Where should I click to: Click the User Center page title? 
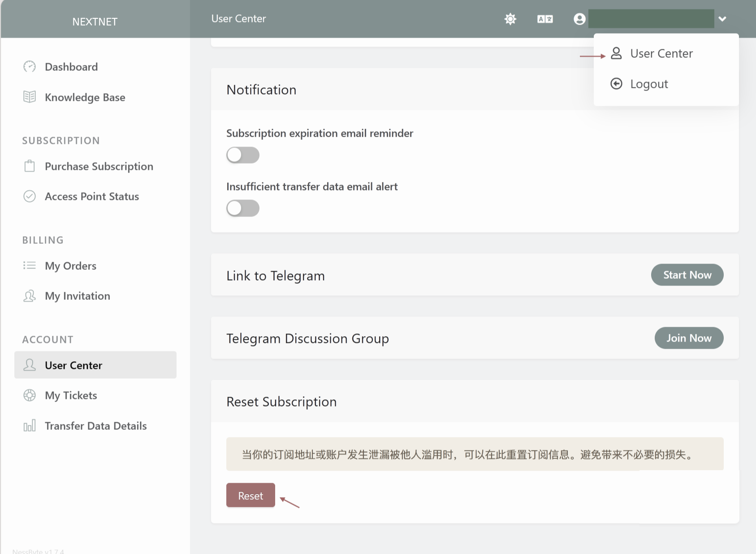point(238,19)
